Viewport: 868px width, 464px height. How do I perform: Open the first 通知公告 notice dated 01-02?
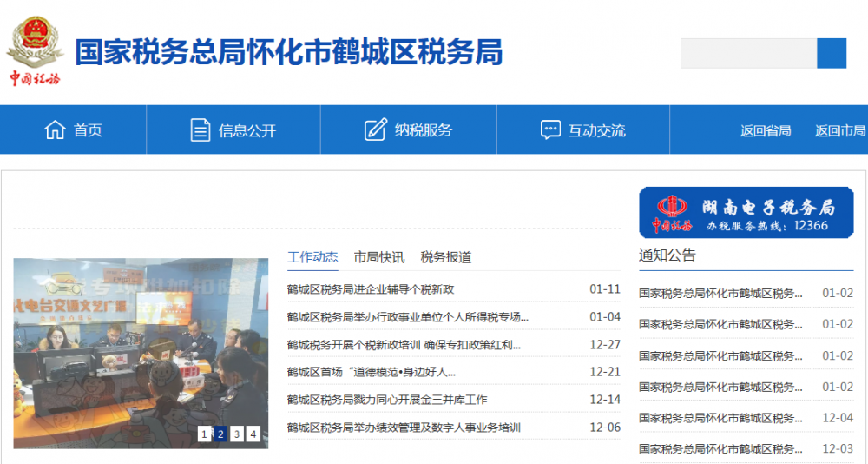point(720,294)
